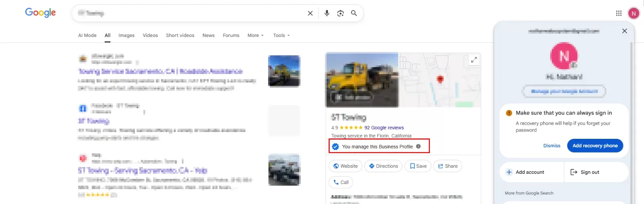The height and width of the screenshot is (204, 644).
Task: Open Manage your Google Account
Action: [x=564, y=91]
